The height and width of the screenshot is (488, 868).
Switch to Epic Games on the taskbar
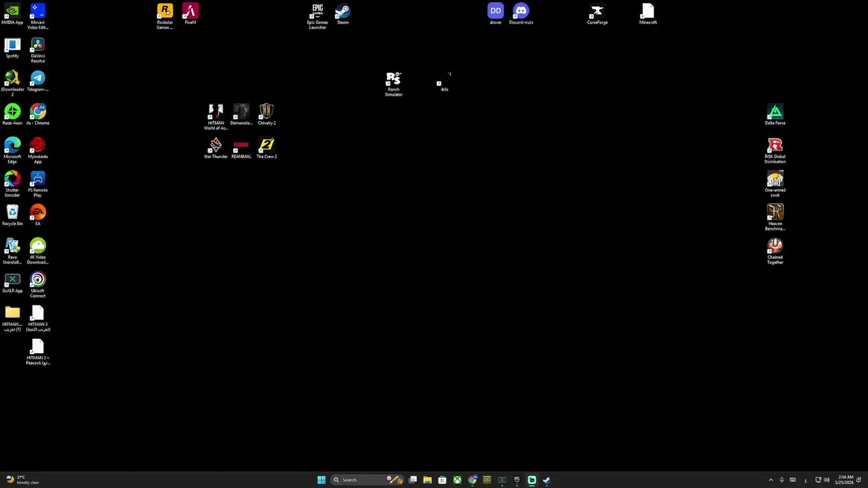tap(517, 480)
